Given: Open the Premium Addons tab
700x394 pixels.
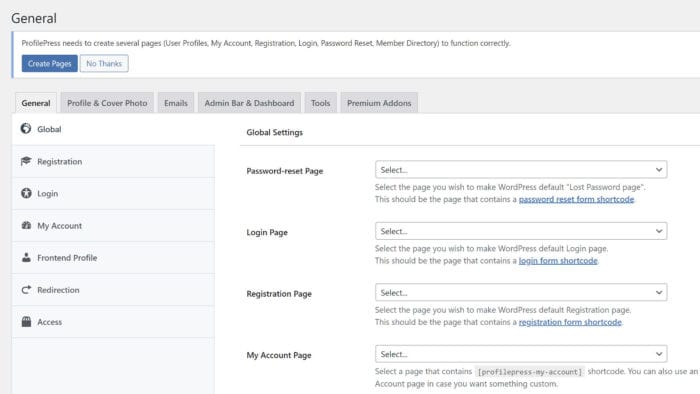Looking at the screenshot, I should click(379, 103).
